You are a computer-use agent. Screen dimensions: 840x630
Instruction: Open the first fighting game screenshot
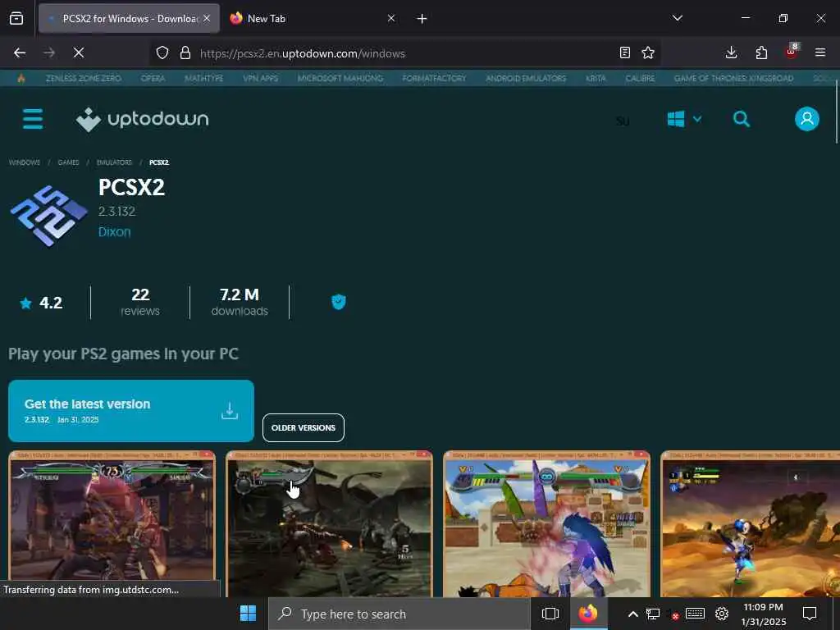click(x=112, y=523)
